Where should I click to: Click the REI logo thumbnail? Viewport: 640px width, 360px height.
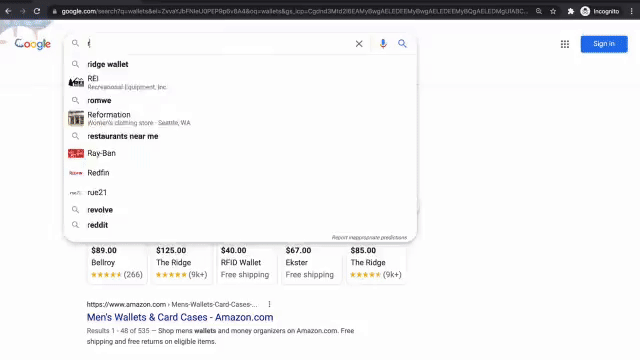[x=76, y=82]
